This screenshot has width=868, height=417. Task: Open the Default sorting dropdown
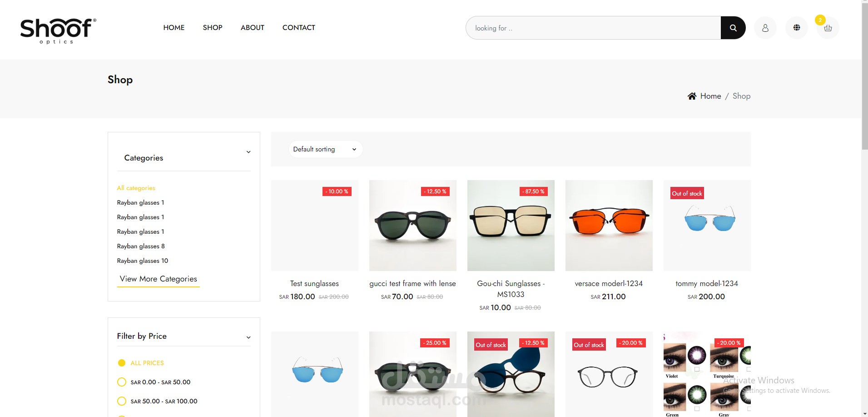click(x=325, y=149)
